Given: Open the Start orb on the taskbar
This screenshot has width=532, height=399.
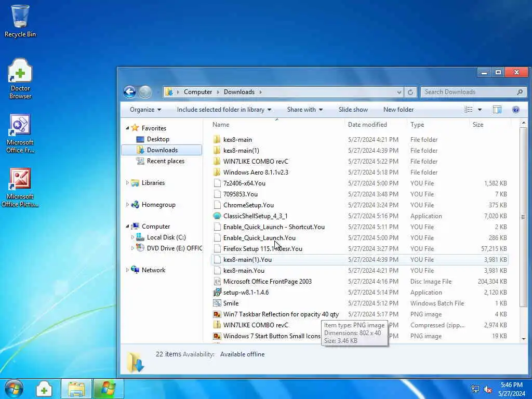Looking at the screenshot, I should (14, 389).
